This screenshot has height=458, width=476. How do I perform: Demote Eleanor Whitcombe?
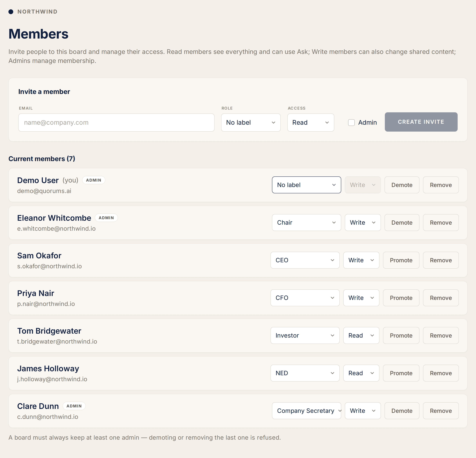pyautogui.click(x=402, y=222)
